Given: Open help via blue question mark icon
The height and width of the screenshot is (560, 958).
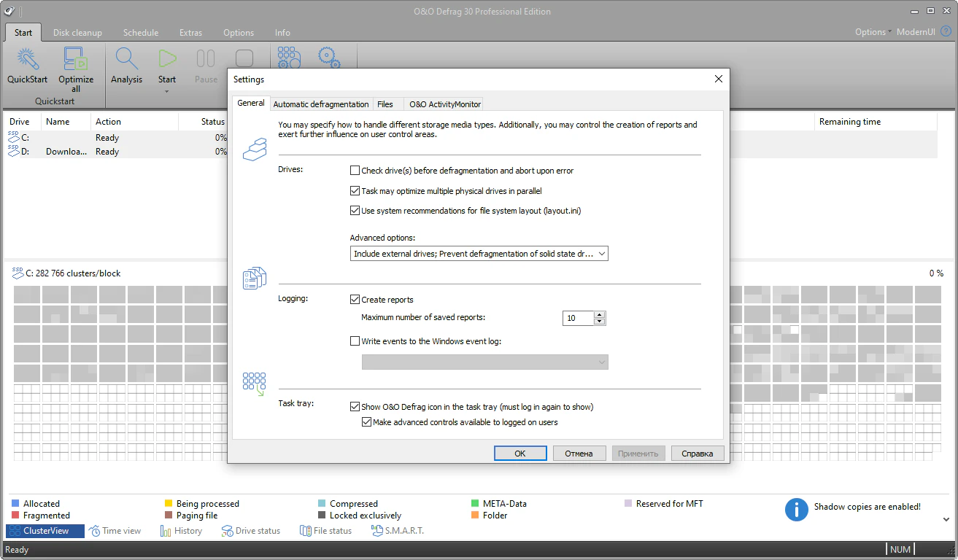Looking at the screenshot, I should (x=946, y=32).
